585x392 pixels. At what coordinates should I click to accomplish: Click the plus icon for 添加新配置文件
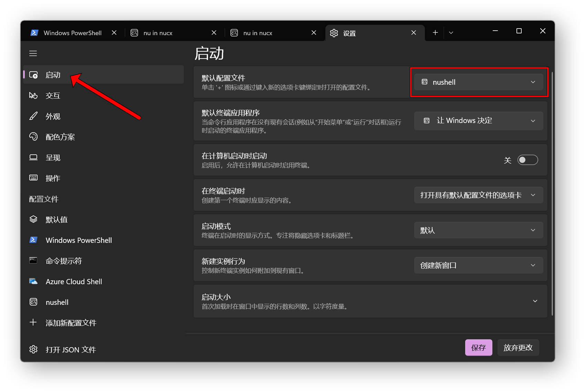click(33, 322)
